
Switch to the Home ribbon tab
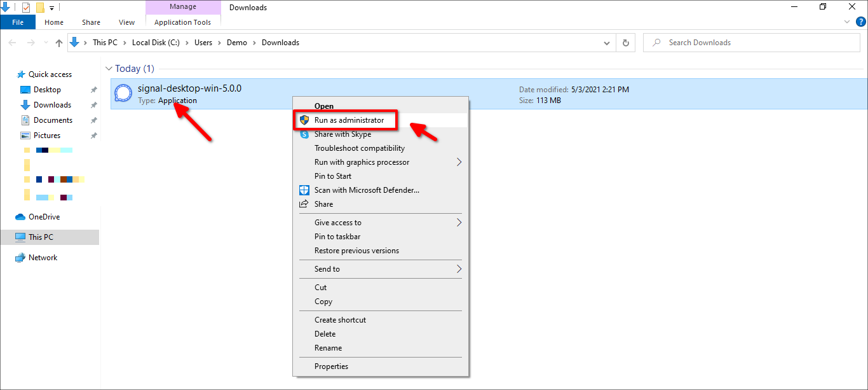54,22
